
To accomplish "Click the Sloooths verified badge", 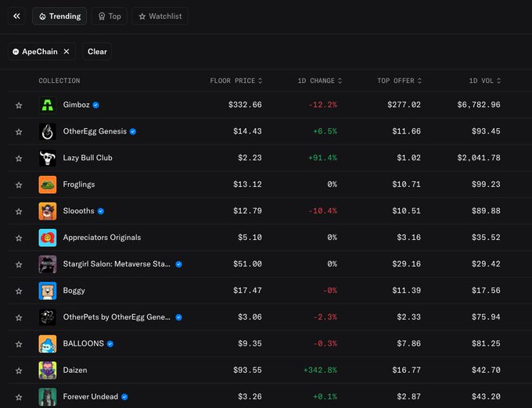I will click(x=101, y=211).
